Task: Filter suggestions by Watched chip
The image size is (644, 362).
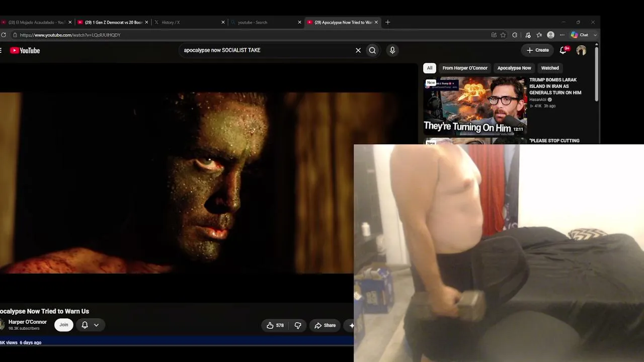Action: point(550,68)
